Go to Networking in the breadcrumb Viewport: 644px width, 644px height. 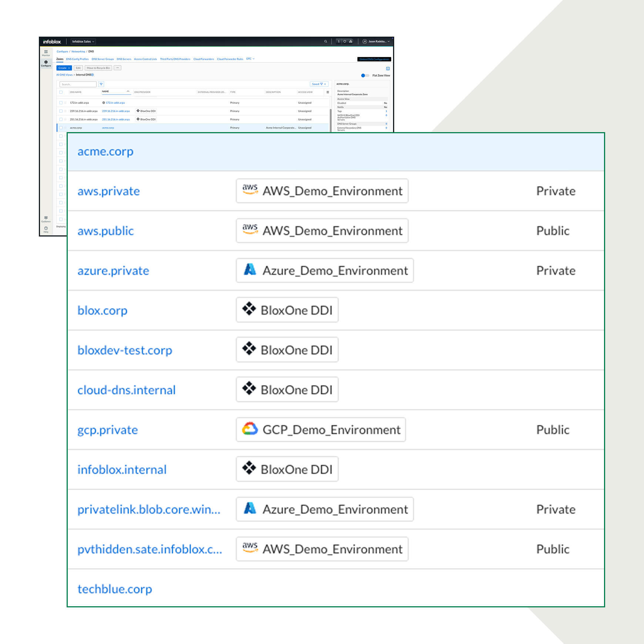(x=78, y=51)
